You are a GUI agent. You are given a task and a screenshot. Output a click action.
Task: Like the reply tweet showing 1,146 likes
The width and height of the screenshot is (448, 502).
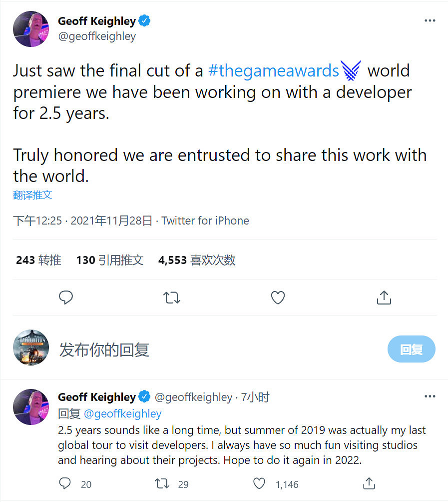(259, 483)
